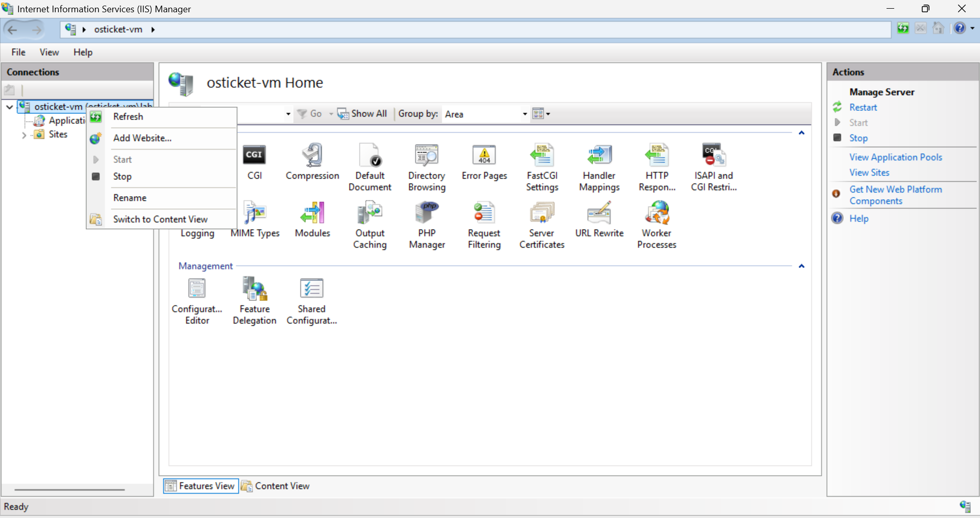The image size is (980, 518).
Task: Open the File menu
Action: coord(18,52)
